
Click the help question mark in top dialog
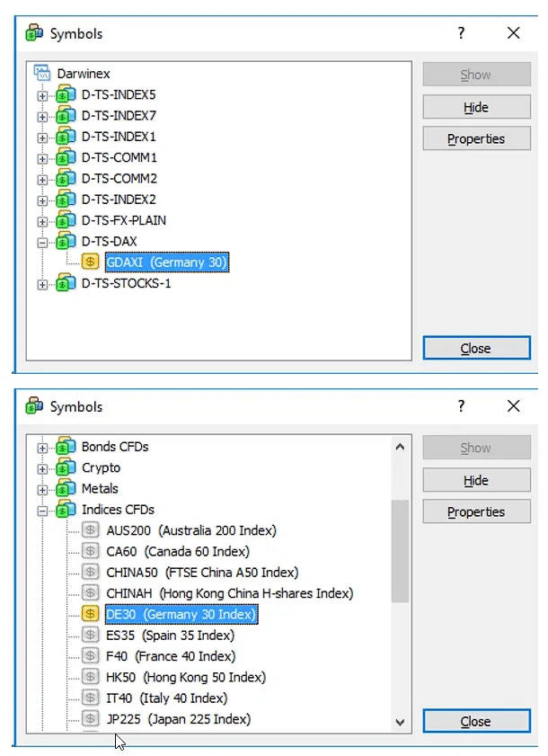tap(461, 32)
